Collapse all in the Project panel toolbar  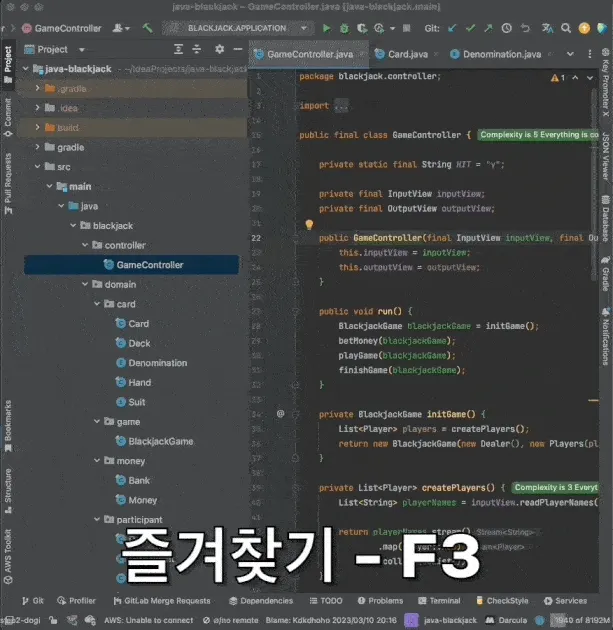196,49
